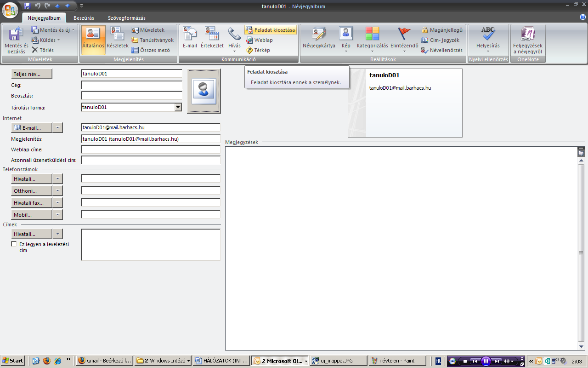The width and height of the screenshot is (588, 368).
Task: Go to next item arrow
Action: (68, 6)
